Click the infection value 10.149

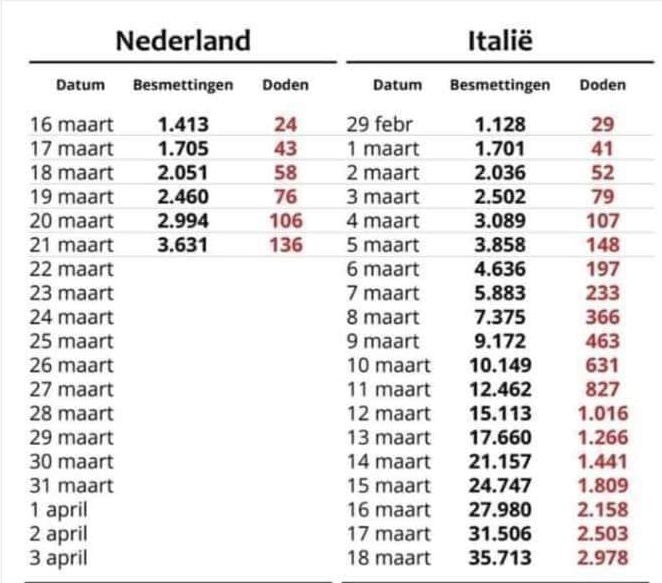coord(500,365)
